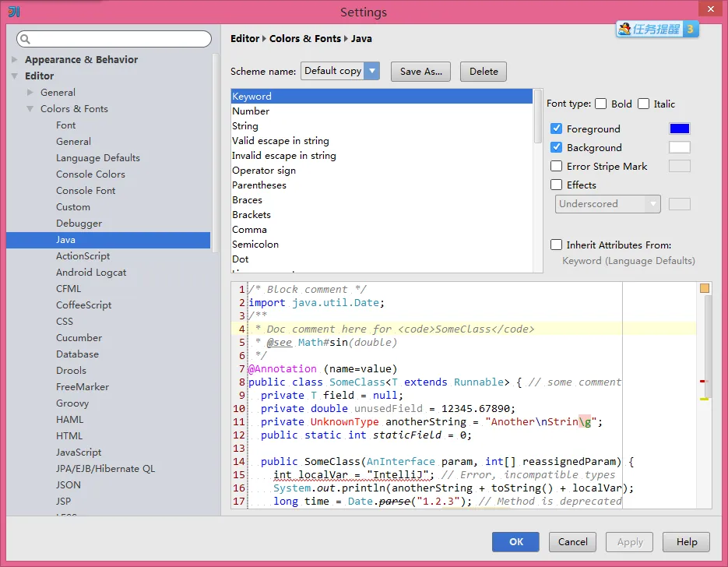Click the red error stripe marker

coord(703,381)
